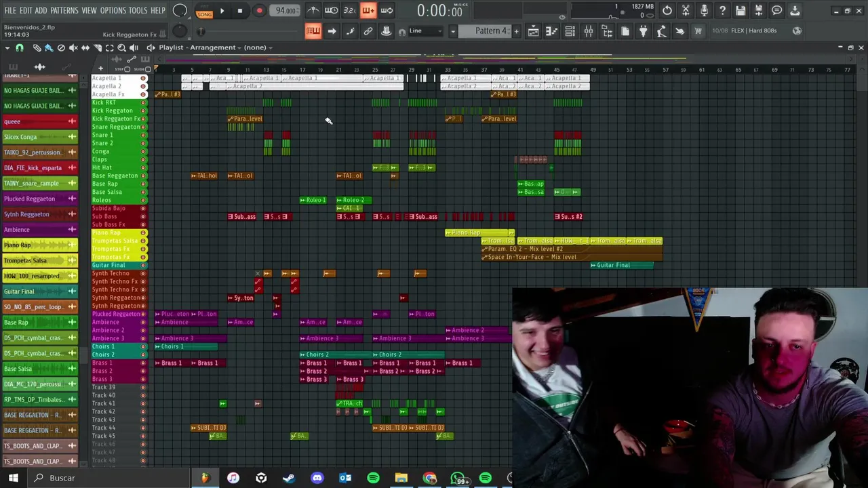Pick the queee item in picker panel
868x488 pixels.
pyautogui.click(x=40, y=121)
